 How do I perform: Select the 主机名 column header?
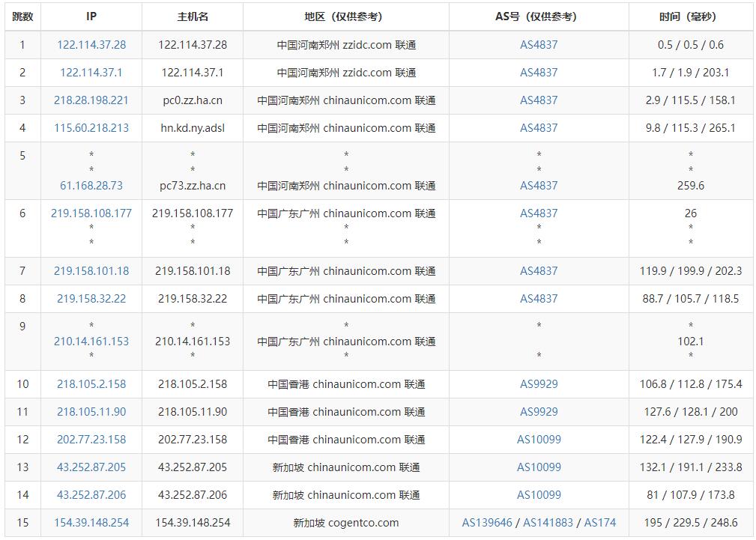click(193, 17)
